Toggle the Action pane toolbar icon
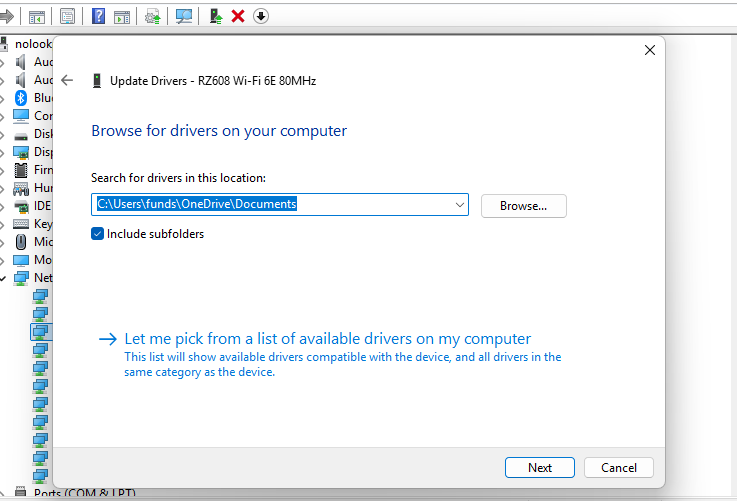The image size is (737, 501). point(122,17)
